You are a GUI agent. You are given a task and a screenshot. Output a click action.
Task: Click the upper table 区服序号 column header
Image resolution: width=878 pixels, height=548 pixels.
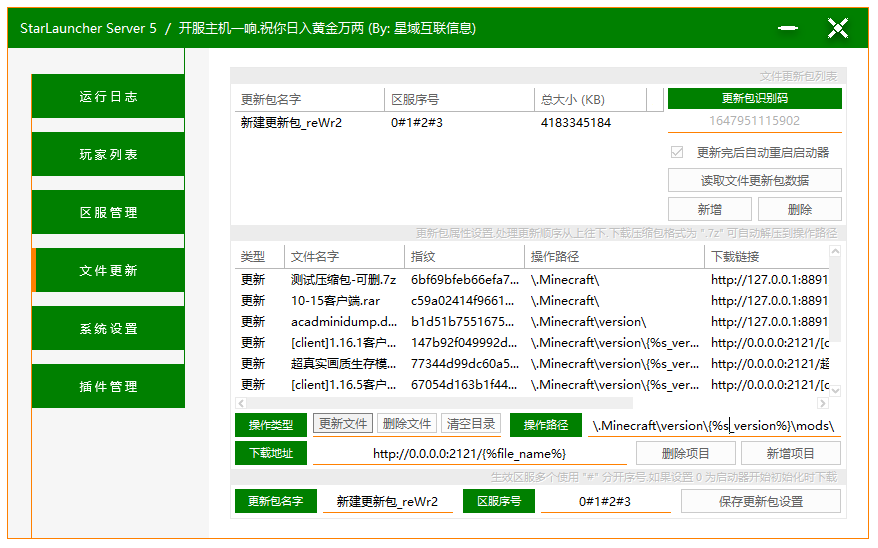coord(459,100)
